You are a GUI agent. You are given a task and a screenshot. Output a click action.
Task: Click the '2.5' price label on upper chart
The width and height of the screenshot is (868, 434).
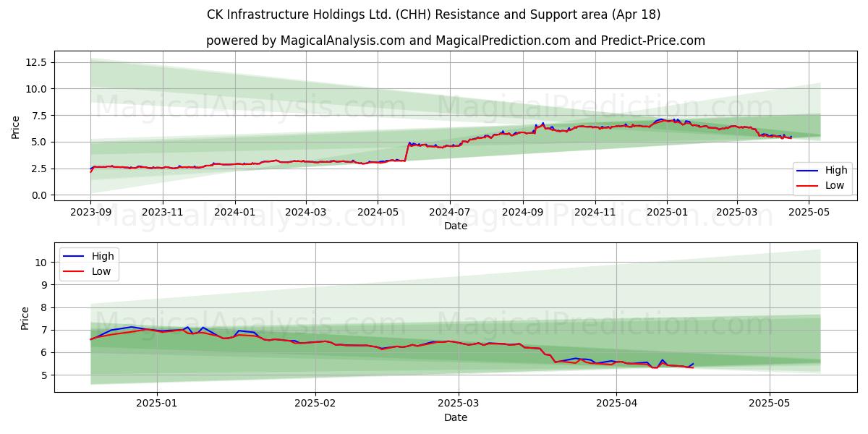(x=40, y=169)
